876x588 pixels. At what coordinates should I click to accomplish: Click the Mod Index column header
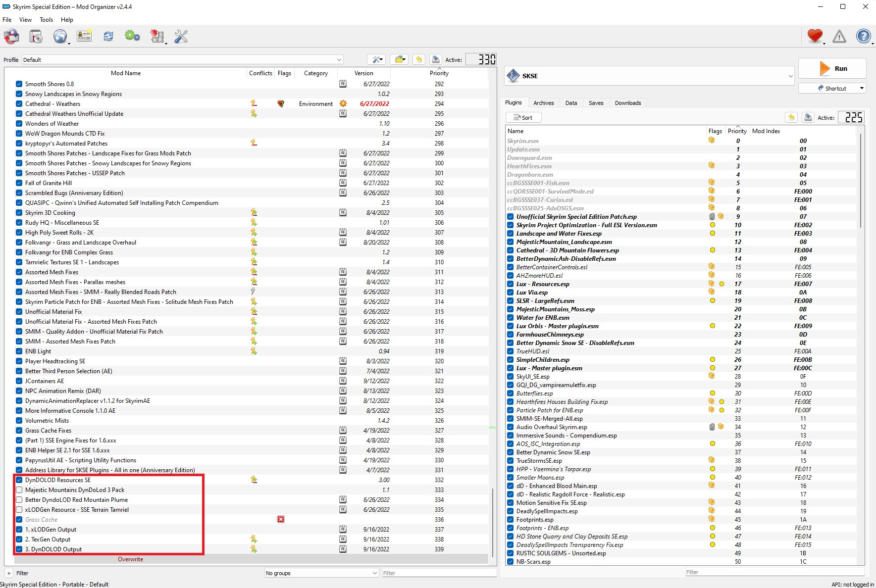766,131
